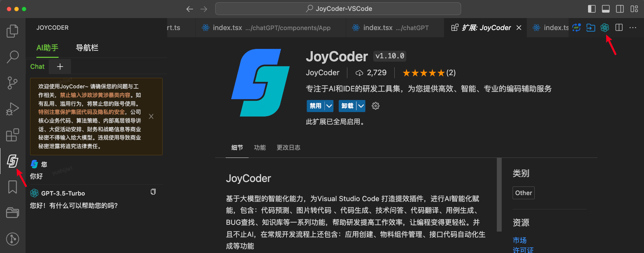Click the 你好 user message
The image size is (644, 253).
pos(36,176)
